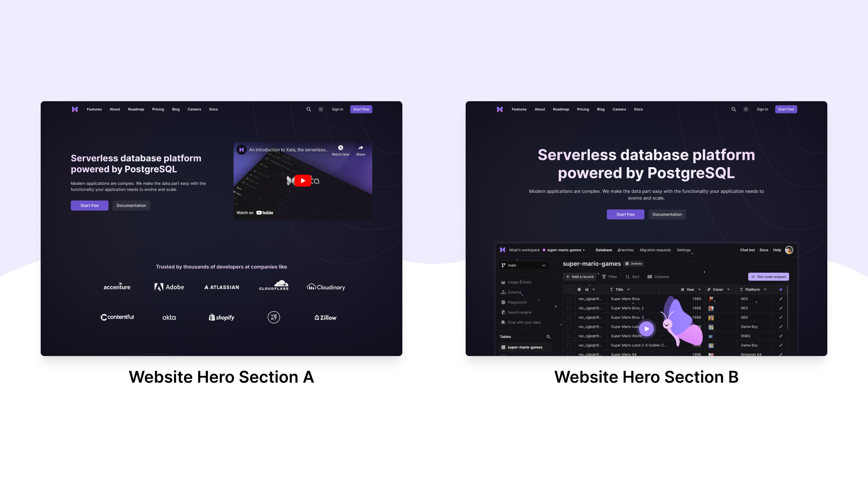This screenshot has height=488, width=868.
Task: Toggle the main branch dropdown selector
Action: [x=523, y=265]
